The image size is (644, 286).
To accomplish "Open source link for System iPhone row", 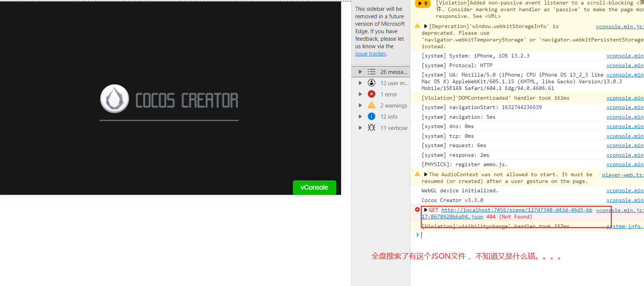I will pyautogui.click(x=625, y=56).
